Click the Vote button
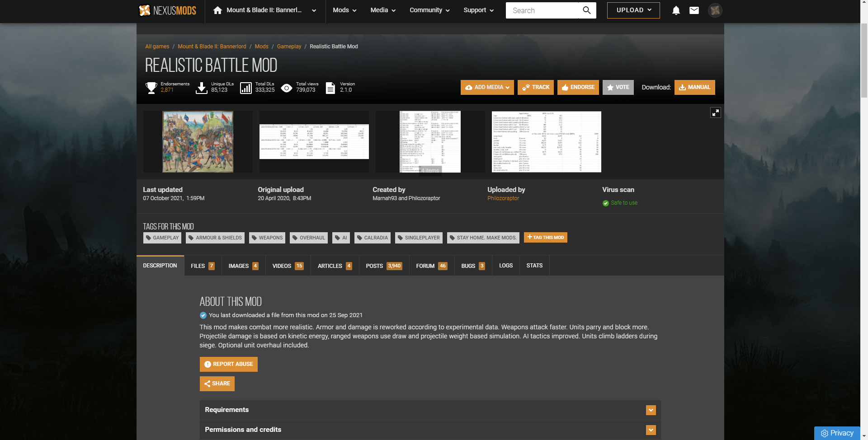 (618, 88)
